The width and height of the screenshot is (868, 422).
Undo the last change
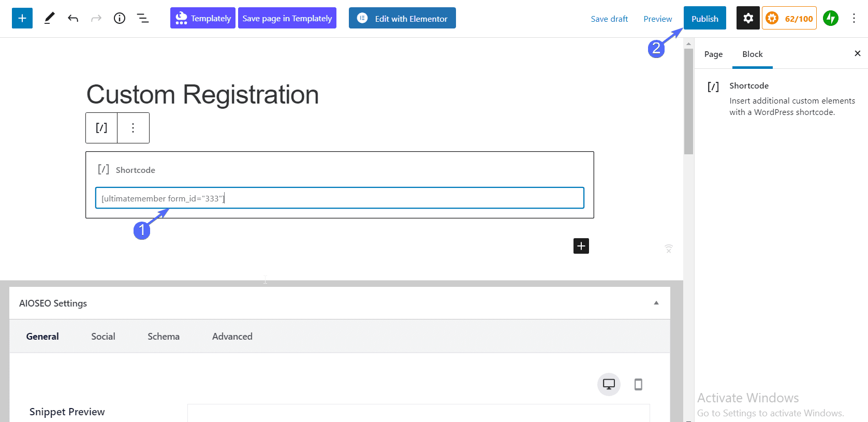coord(73,18)
